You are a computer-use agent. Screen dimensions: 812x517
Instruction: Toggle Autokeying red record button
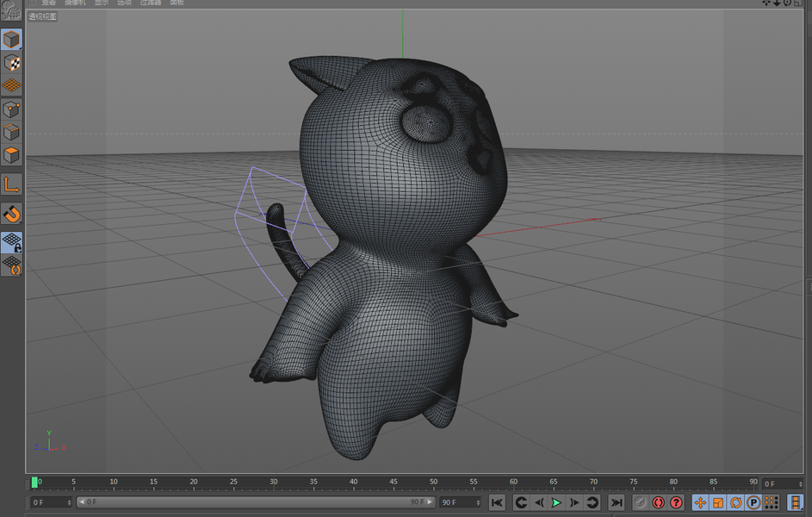tap(658, 502)
